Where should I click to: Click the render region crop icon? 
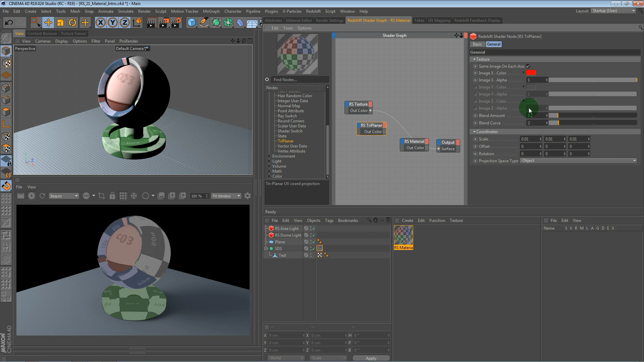click(102, 196)
